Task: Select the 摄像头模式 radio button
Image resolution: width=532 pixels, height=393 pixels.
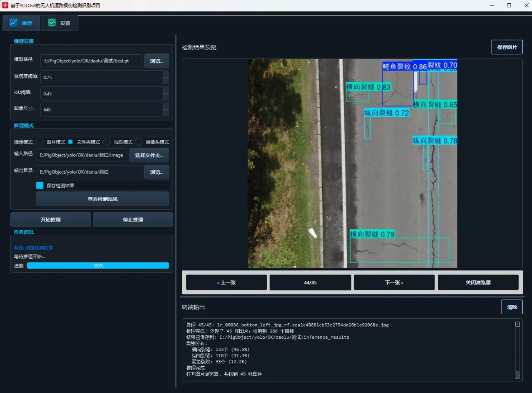Action: tap(139, 142)
